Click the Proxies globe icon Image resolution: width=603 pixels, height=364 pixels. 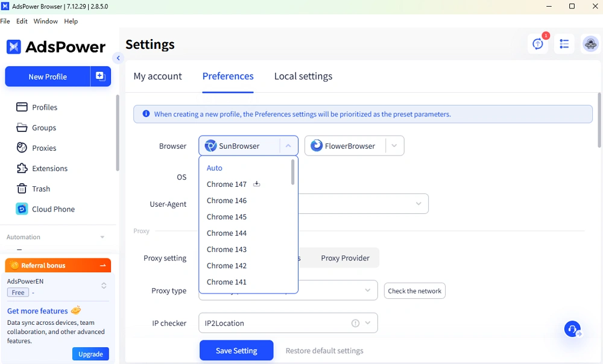click(x=22, y=148)
